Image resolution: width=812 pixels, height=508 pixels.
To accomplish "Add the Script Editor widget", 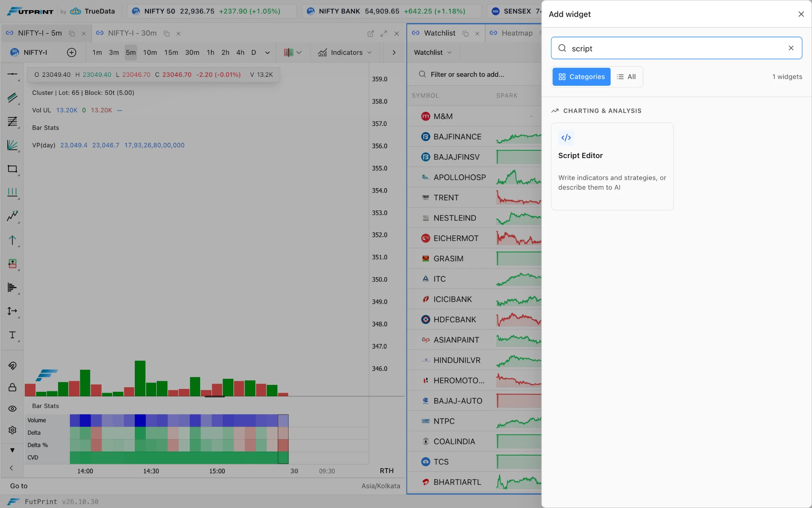I will coord(612,167).
